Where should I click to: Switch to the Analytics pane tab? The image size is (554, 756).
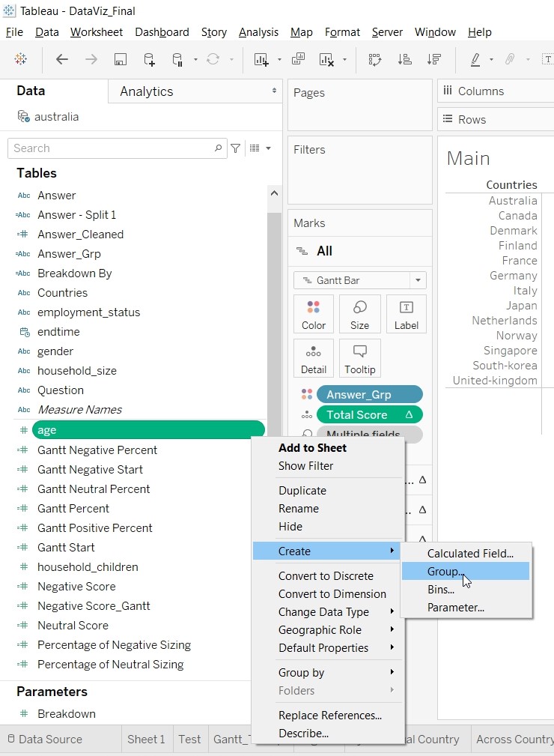click(x=147, y=91)
